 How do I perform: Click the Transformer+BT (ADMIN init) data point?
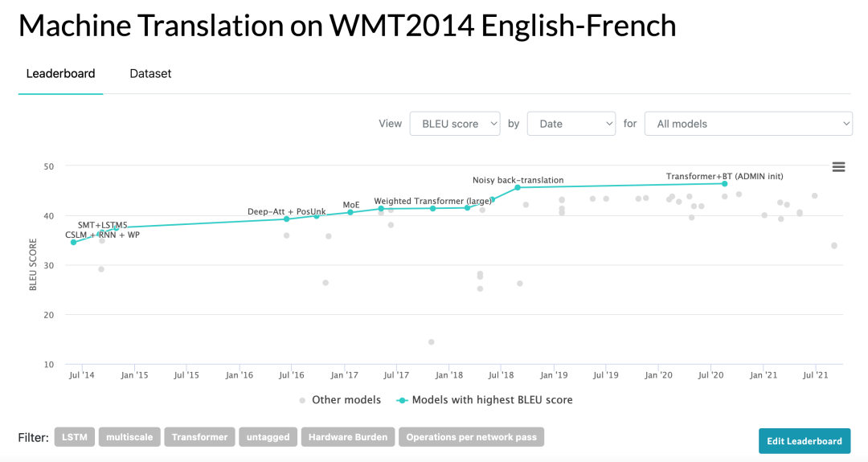coord(724,184)
